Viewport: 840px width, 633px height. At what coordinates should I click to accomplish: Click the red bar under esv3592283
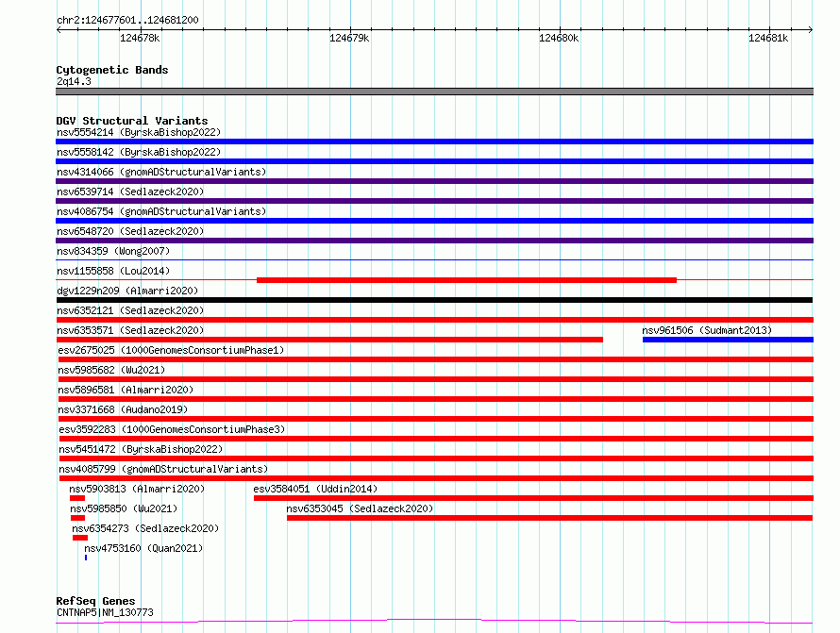pos(436,439)
